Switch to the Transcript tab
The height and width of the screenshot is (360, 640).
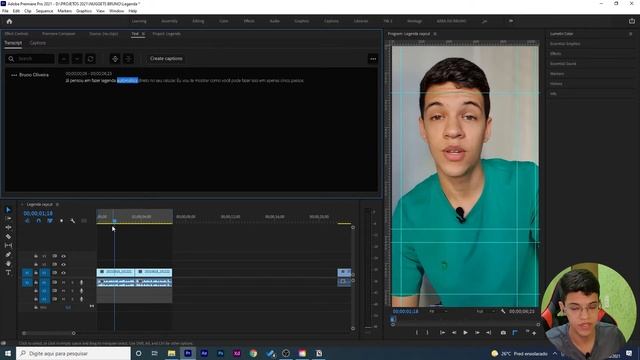click(x=13, y=43)
